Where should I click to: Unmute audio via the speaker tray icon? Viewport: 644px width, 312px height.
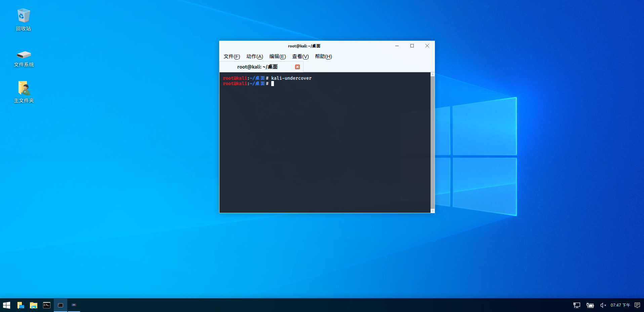point(602,305)
